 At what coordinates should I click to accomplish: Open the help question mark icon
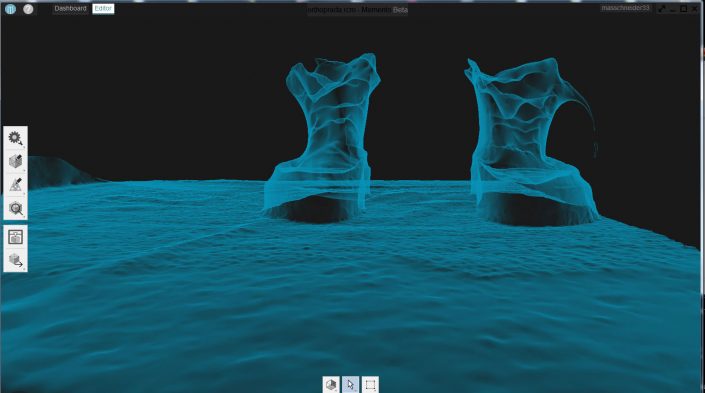(x=28, y=9)
